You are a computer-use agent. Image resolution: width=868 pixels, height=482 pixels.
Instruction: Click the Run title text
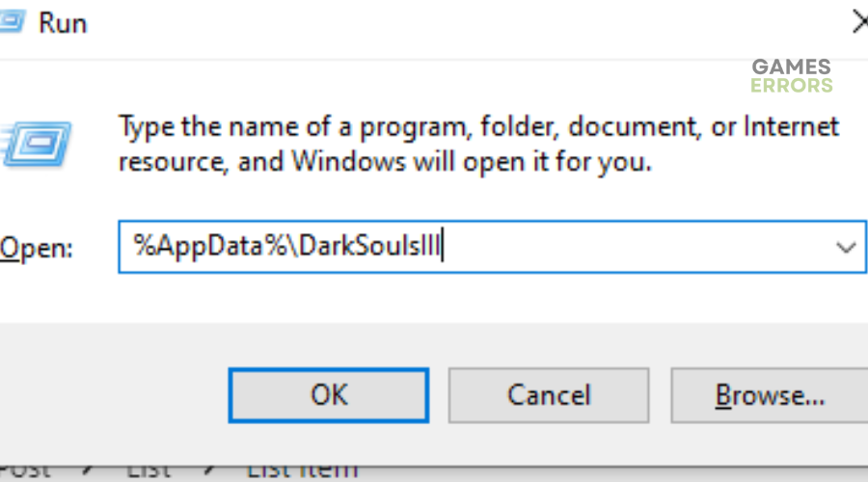[x=63, y=23]
